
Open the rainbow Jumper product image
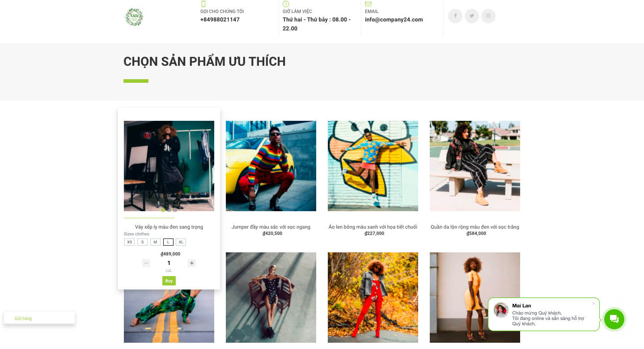click(x=271, y=166)
